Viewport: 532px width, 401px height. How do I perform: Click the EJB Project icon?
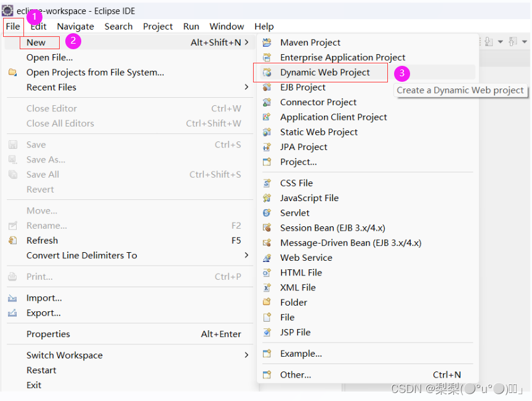coord(267,87)
